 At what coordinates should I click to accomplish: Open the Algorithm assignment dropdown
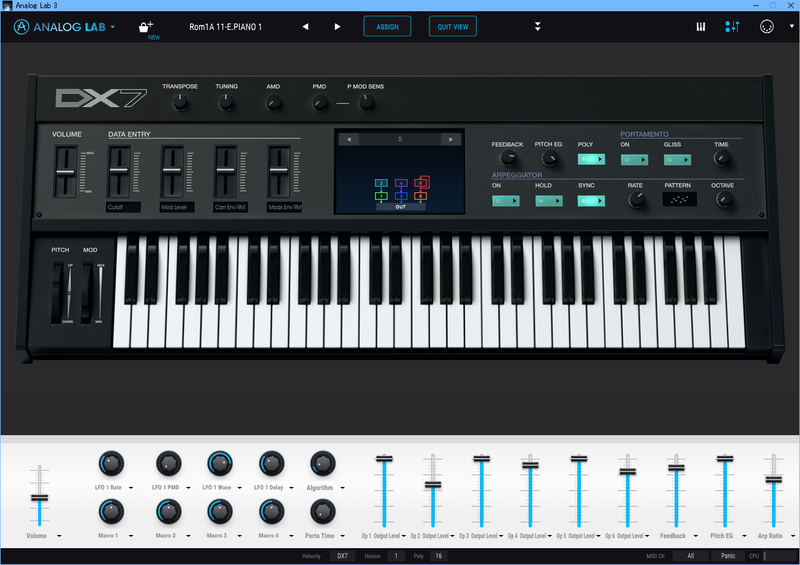pos(342,488)
